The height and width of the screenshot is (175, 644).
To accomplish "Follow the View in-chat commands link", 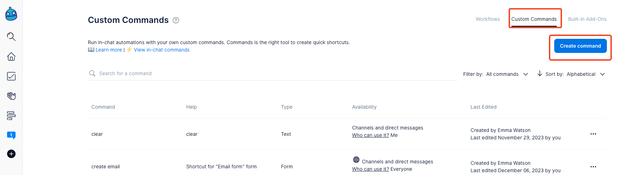I will coord(162,50).
